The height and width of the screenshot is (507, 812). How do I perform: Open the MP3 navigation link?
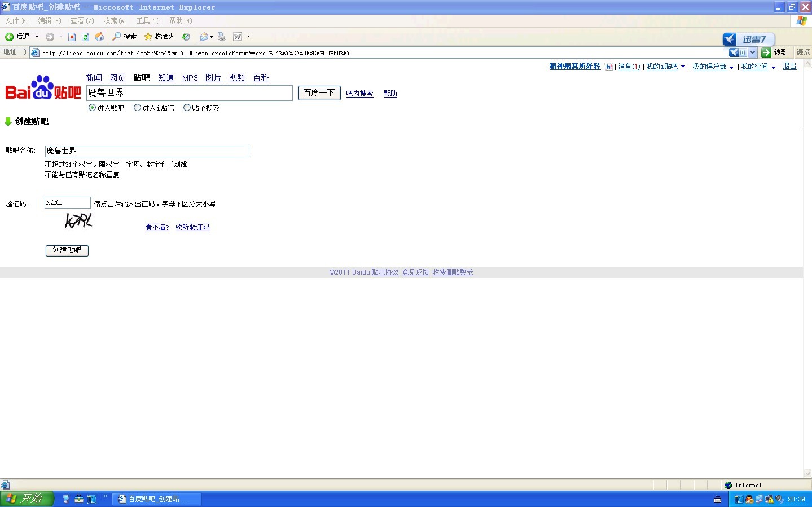(x=190, y=78)
